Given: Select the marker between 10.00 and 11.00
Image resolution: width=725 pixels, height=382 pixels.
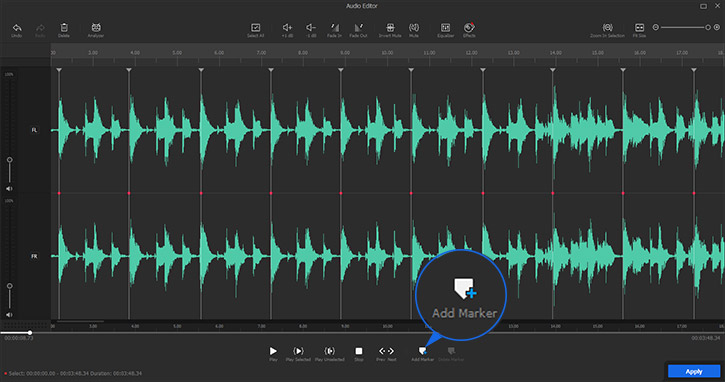Looking at the screenshot, I should [x=411, y=70].
